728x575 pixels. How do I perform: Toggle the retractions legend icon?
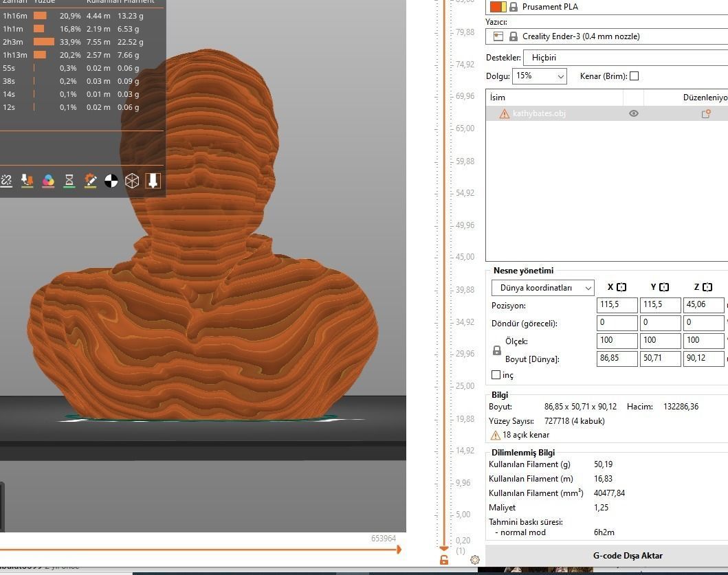[6, 181]
